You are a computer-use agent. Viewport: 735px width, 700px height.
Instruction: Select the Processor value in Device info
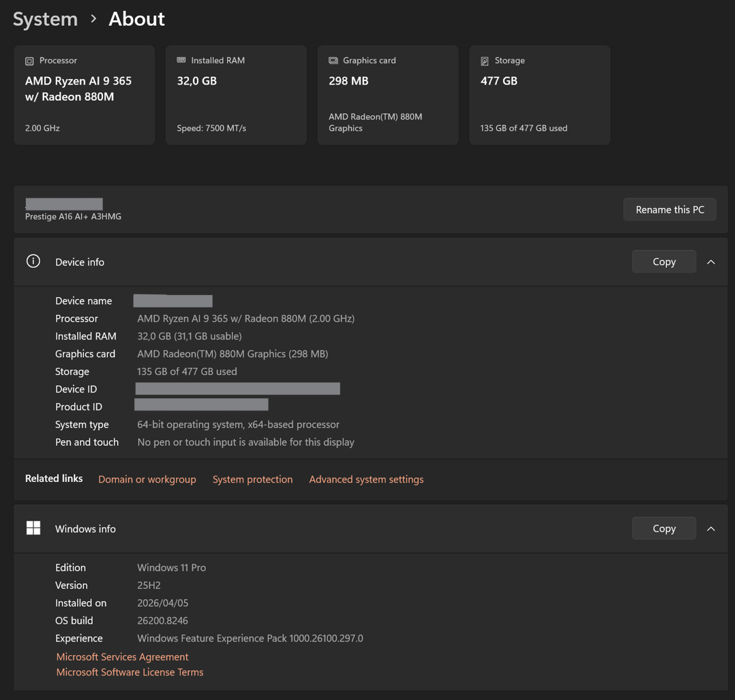(245, 318)
